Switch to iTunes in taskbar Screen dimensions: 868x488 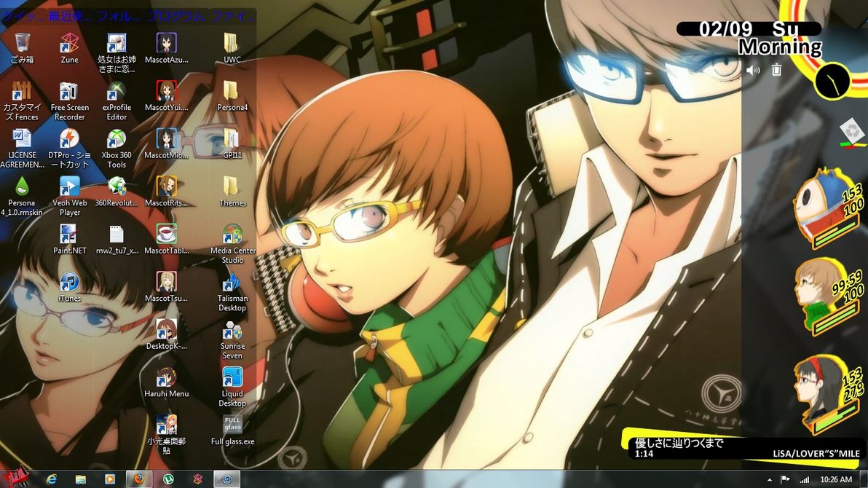point(226,479)
